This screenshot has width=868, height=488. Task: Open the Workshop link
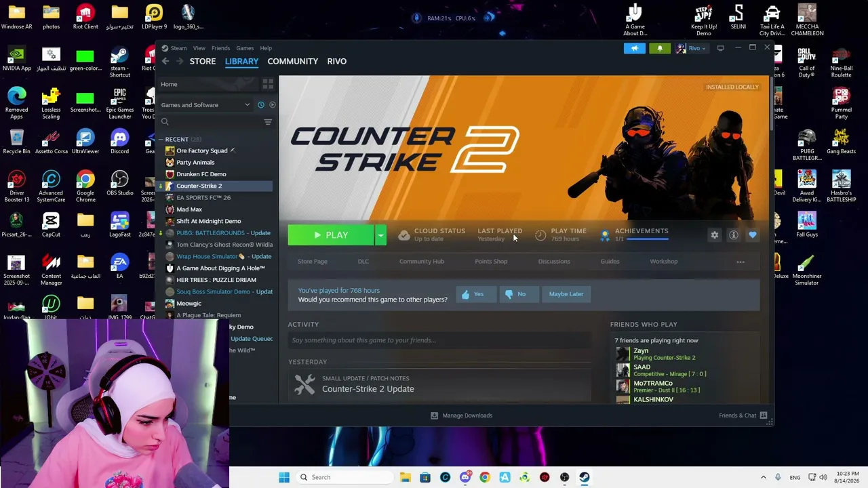[x=663, y=261]
